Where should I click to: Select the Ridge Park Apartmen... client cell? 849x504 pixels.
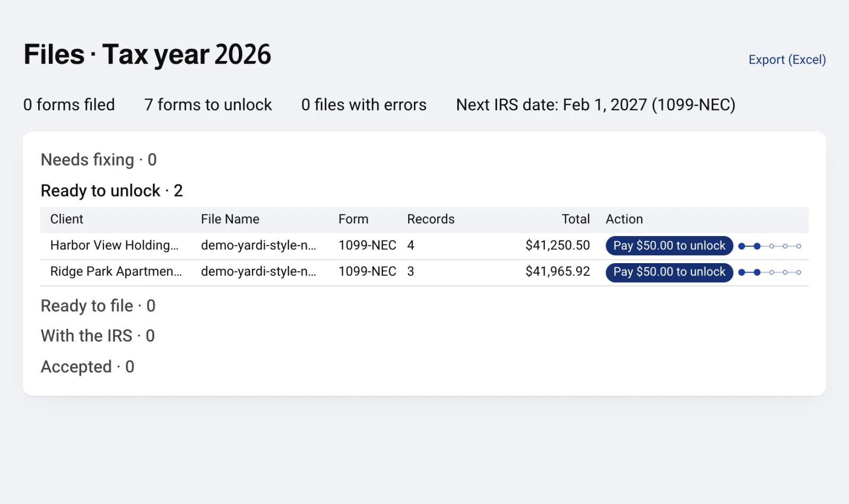click(x=116, y=271)
